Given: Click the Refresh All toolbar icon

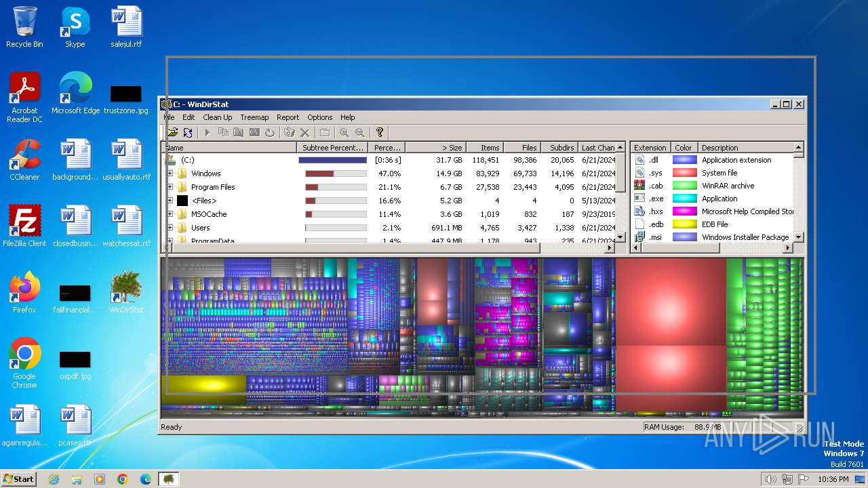Looking at the screenshot, I should (188, 133).
